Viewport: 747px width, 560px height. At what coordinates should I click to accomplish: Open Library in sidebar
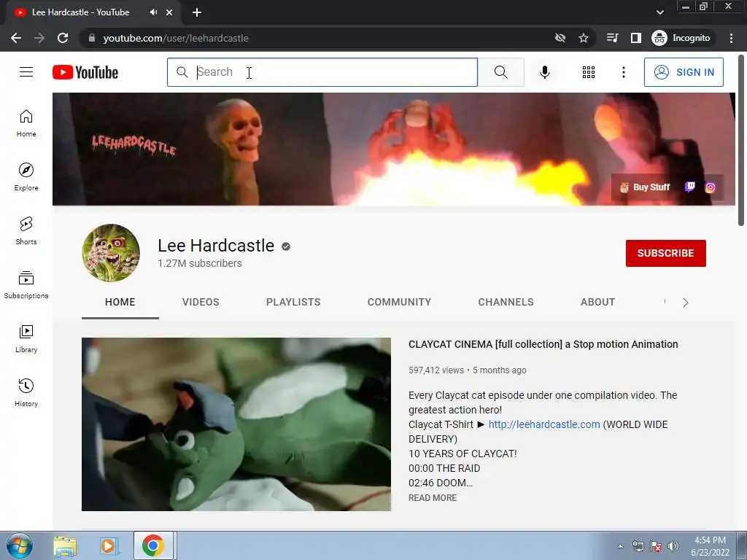coord(26,338)
